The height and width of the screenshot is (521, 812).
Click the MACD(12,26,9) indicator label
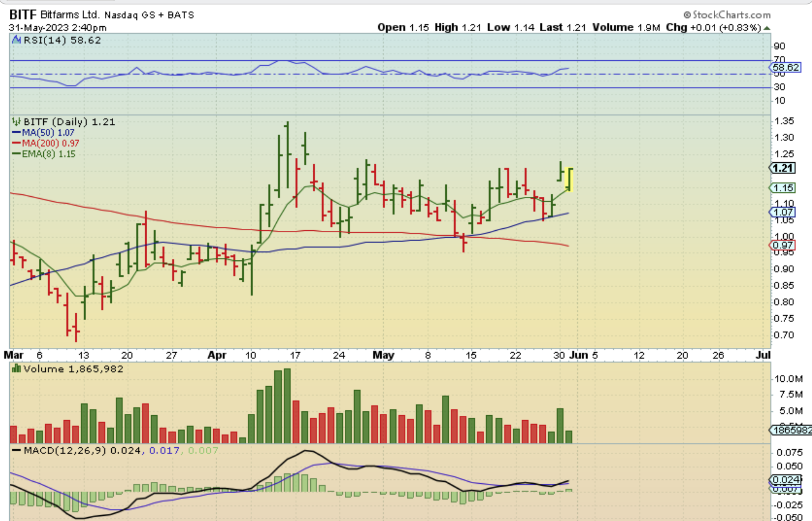(65, 451)
